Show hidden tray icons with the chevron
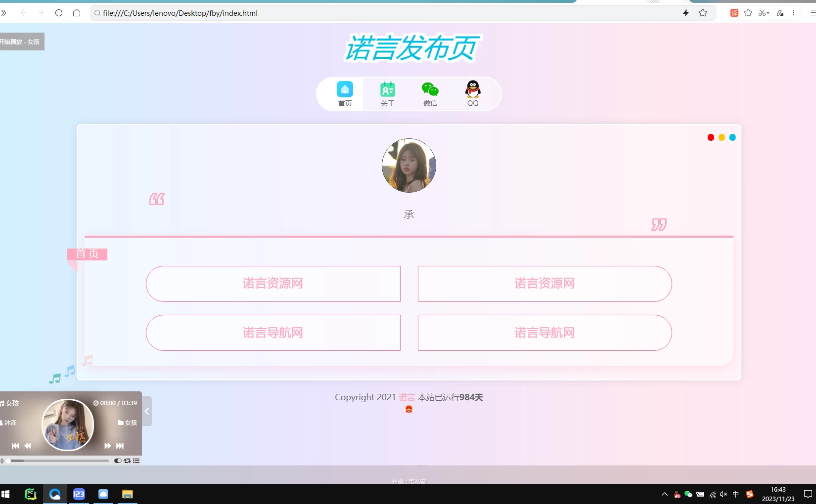Image resolution: width=816 pixels, height=504 pixels. pos(665,494)
